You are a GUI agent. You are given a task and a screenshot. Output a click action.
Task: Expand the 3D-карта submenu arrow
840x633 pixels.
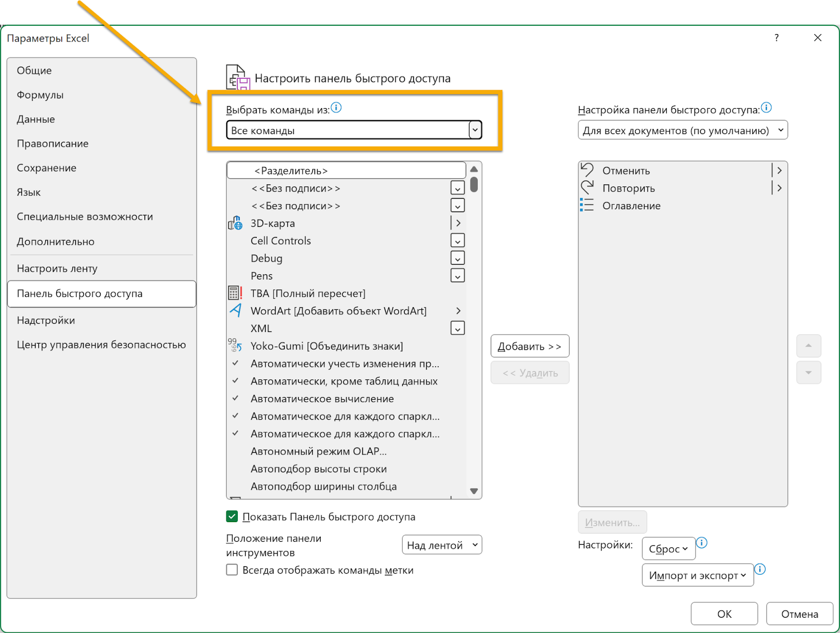[458, 223]
